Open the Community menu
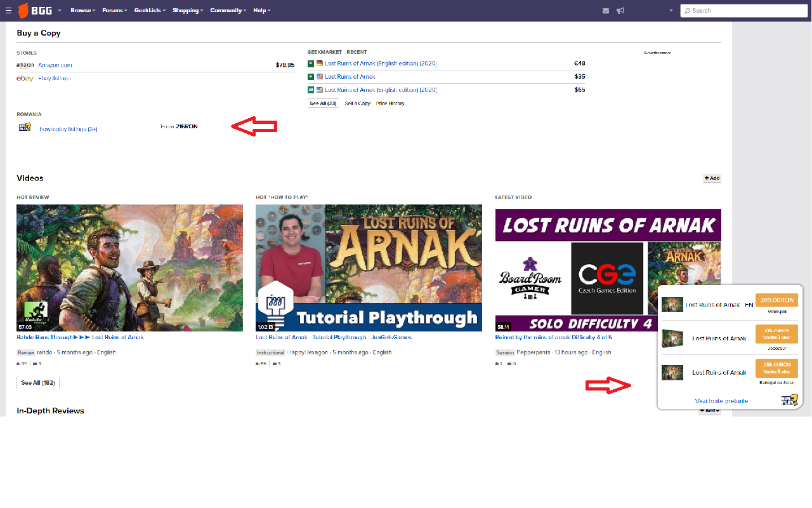 click(x=228, y=11)
